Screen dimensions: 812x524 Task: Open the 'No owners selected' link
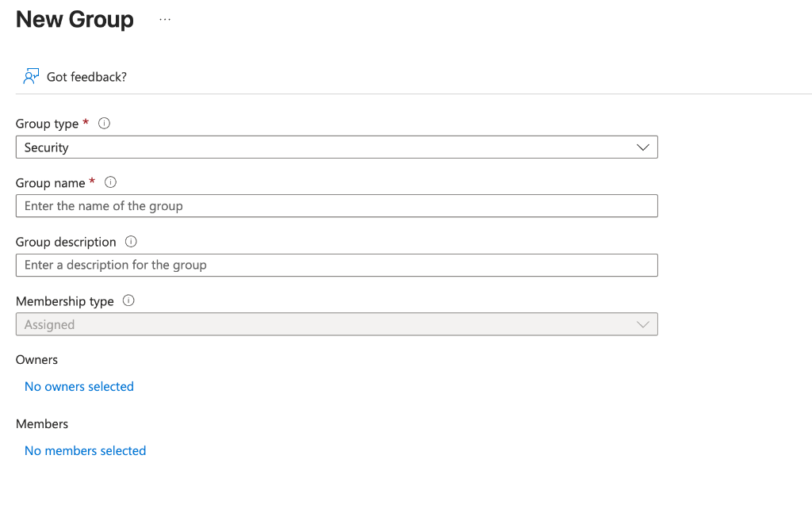(x=79, y=386)
